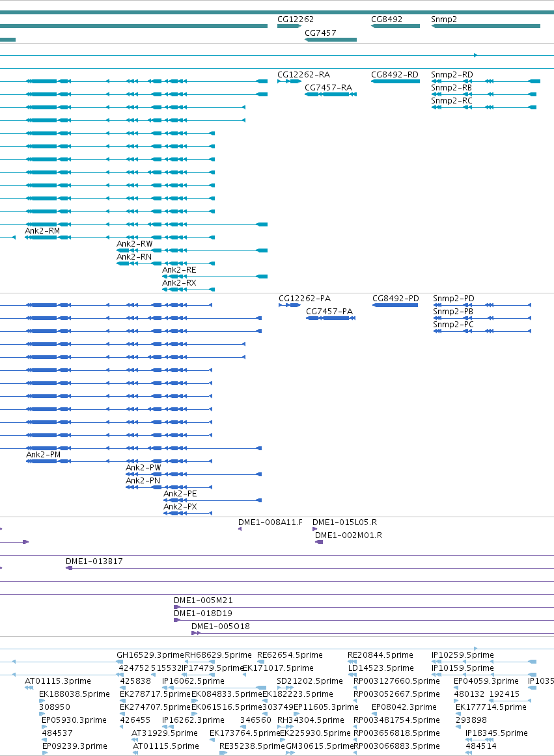Viewport: 554px width, 756px height.
Task: Click EST EK188038.5prime
Action: 74,694
